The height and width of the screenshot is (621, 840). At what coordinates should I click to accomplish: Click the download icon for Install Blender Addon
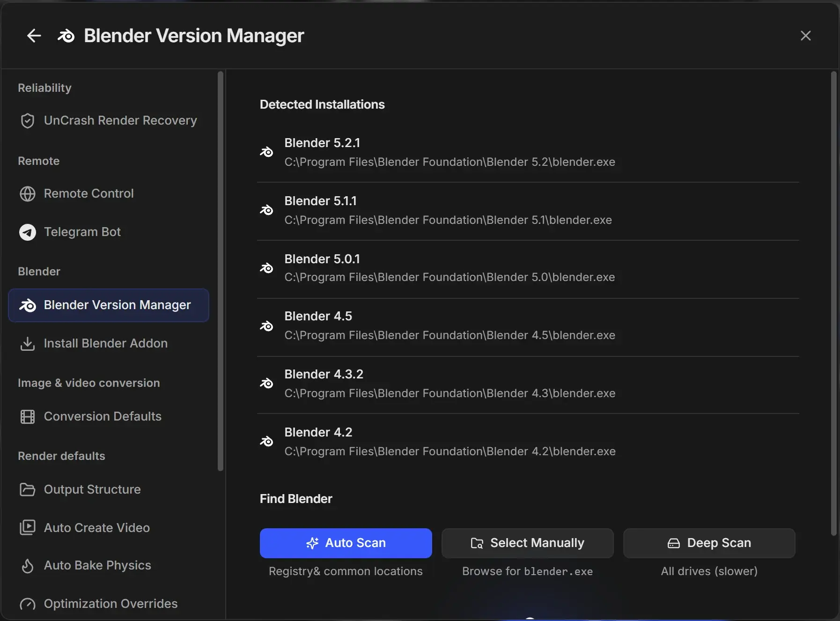(28, 344)
